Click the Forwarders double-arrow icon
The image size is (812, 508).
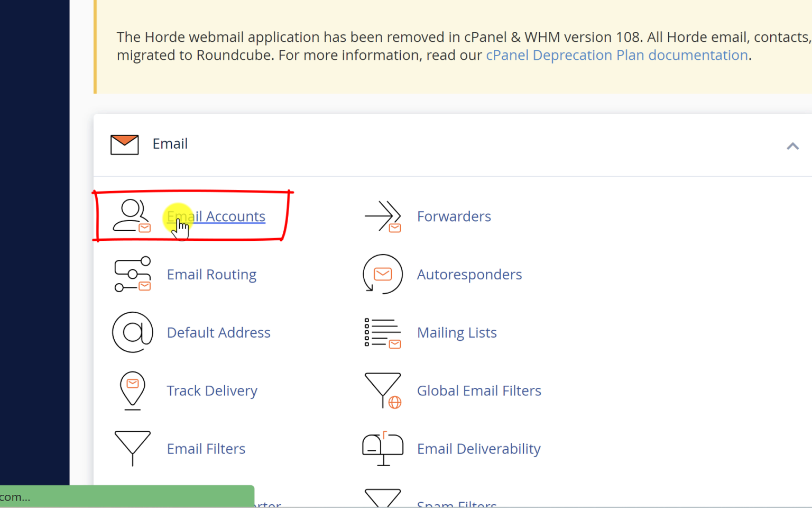(383, 216)
